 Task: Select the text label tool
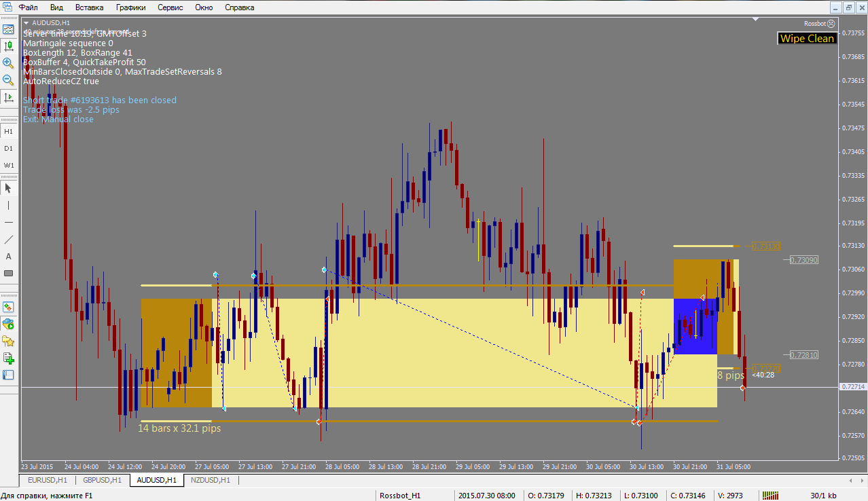coord(8,256)
